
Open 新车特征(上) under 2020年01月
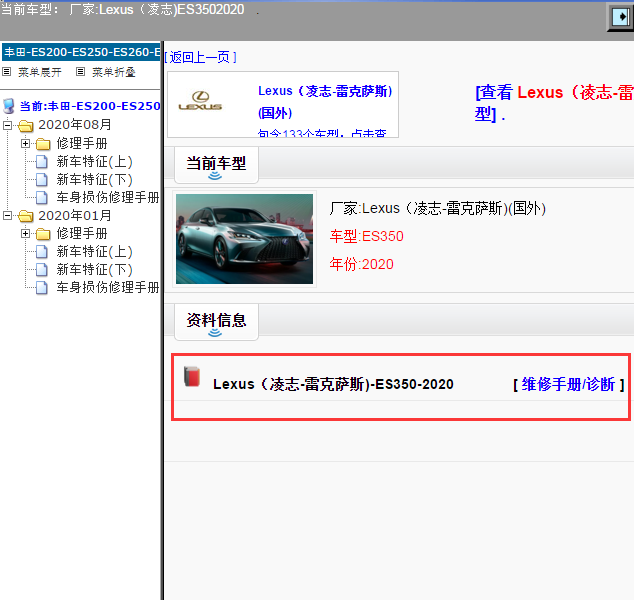click(x=95, y=252)
